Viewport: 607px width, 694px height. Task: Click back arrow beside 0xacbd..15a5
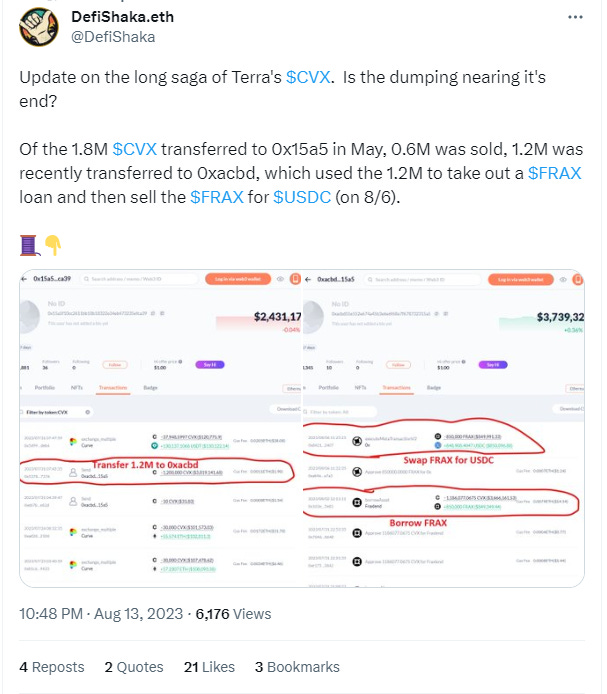tap(308, 279)
